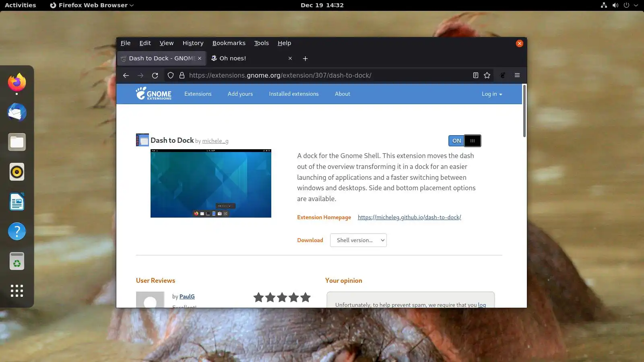Expand the Log in dropdown
The height and width of the screenshot is (362, 644).
tap(492, 94)
